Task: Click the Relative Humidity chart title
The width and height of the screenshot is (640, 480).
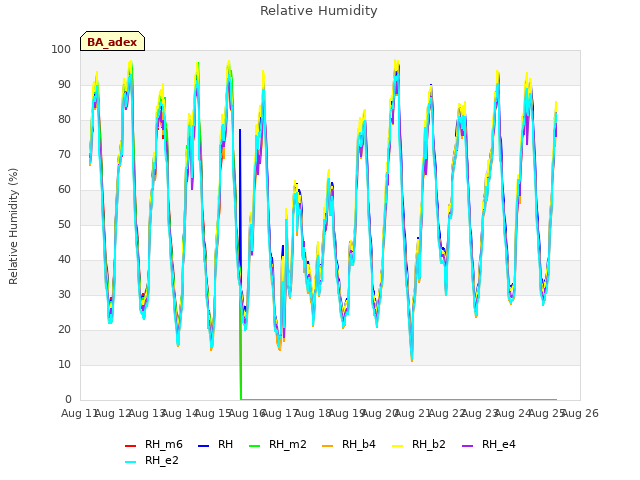Action: [318, 11]
